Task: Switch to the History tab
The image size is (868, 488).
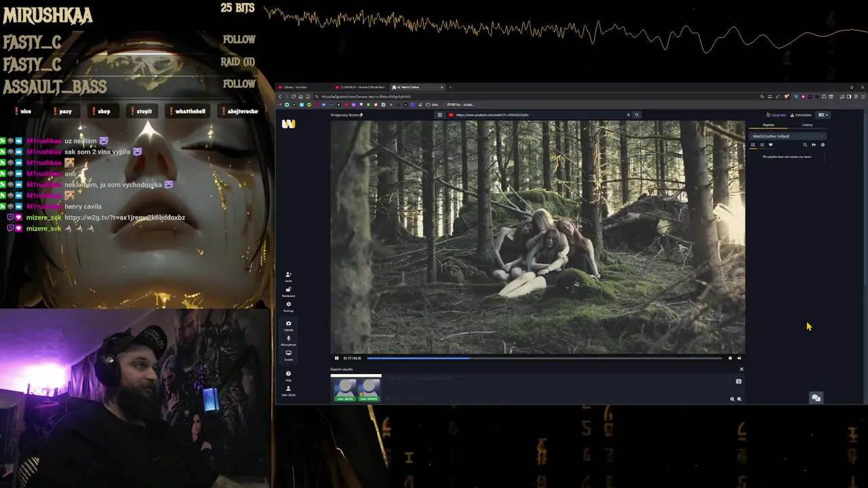Action: 808,125
